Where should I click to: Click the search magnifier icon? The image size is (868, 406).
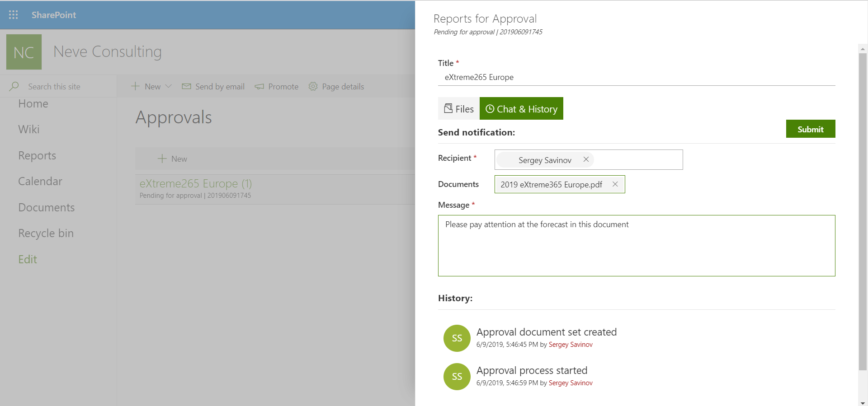(x=14, y=86)
